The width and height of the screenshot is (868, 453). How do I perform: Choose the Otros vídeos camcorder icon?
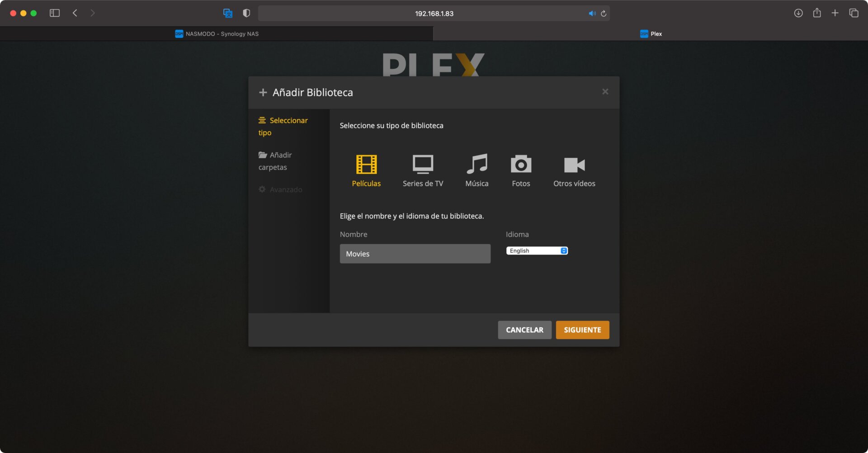click(x=574, y=165)
